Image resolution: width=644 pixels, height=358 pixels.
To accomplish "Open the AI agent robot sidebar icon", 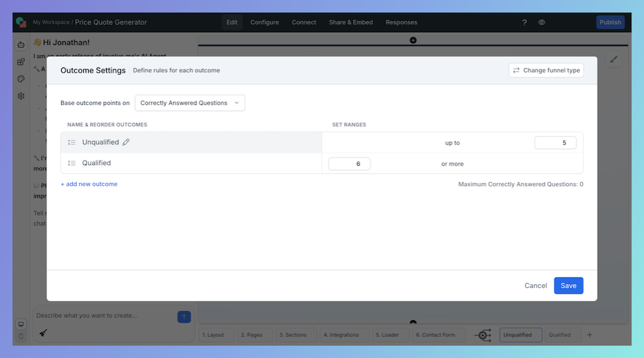I will [x=21, y=45].
